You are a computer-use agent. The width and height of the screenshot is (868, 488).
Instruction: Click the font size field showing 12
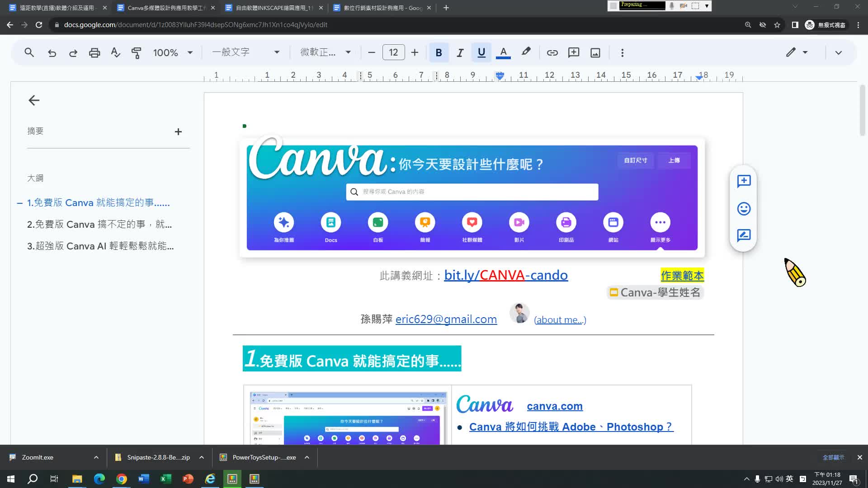pyautogui.click(x=393, y=52)
